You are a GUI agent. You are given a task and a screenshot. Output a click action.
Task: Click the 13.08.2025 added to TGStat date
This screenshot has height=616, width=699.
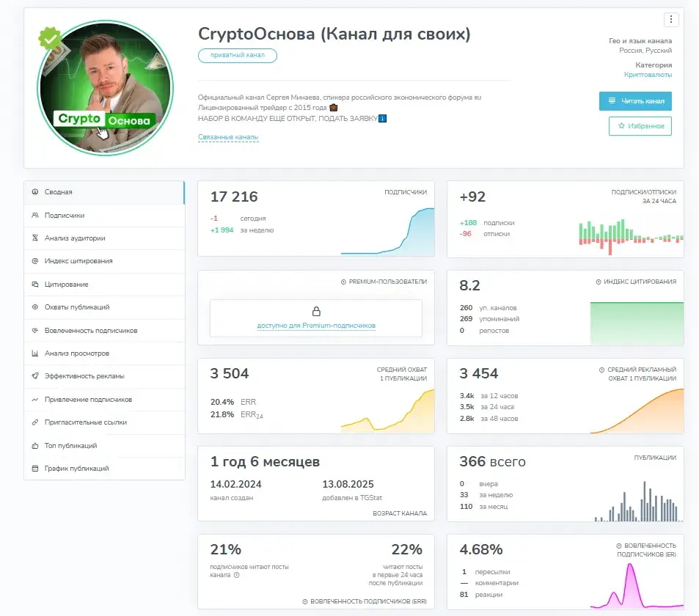click(348, 485)
